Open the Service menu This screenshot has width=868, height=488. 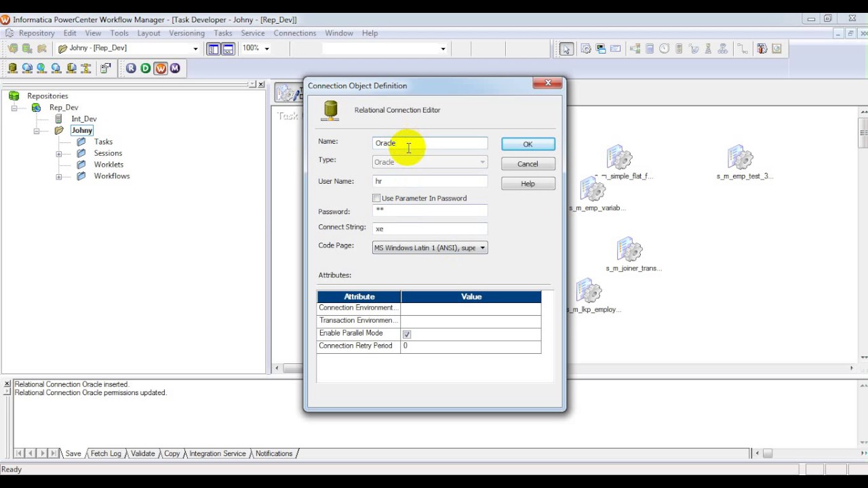click(252, 33)
